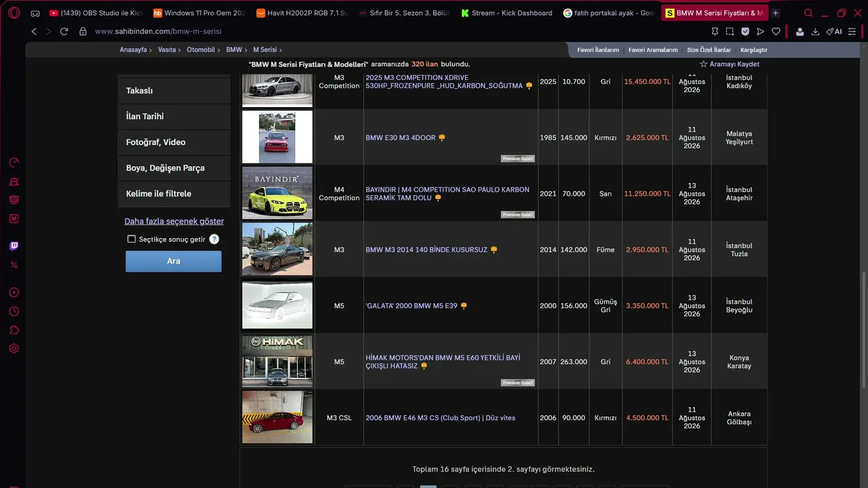The height and width of the screenshot is (488, 868).
Task: Click the Anasayfa breadcrumb
Action: point(134,50)
